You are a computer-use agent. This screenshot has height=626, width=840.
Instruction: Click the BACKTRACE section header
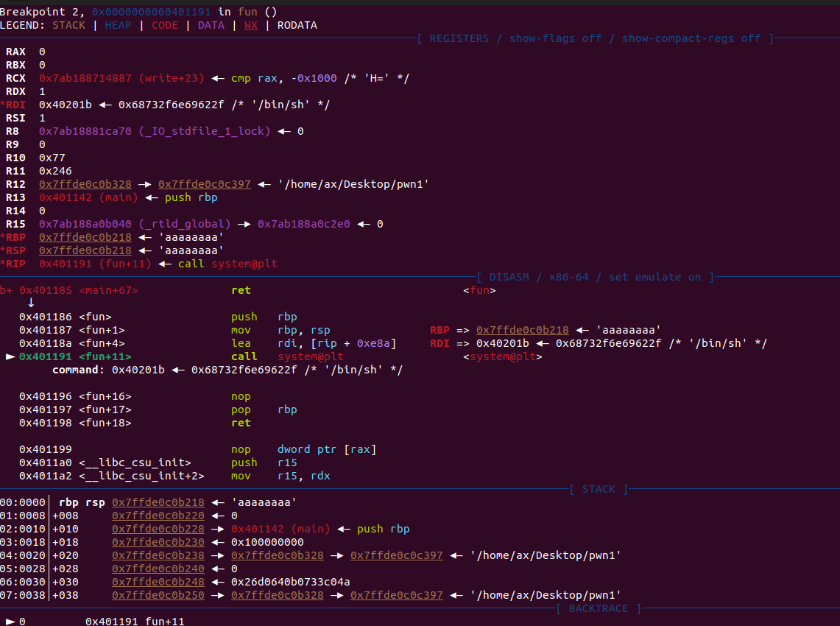599,608
